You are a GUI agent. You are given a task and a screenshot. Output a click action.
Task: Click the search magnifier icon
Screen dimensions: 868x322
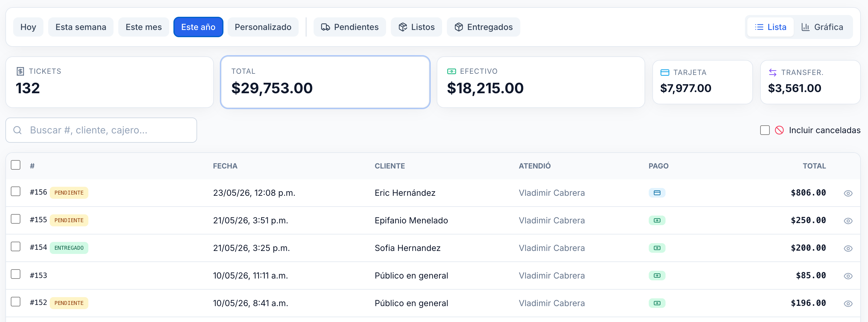17,130
